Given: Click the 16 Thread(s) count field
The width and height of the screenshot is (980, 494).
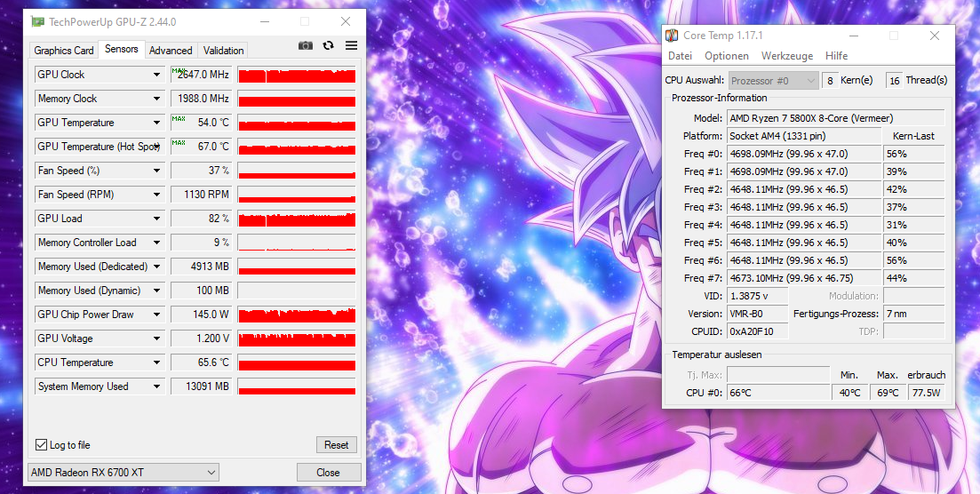Looking at the screenshot, I should click(895, 81).
